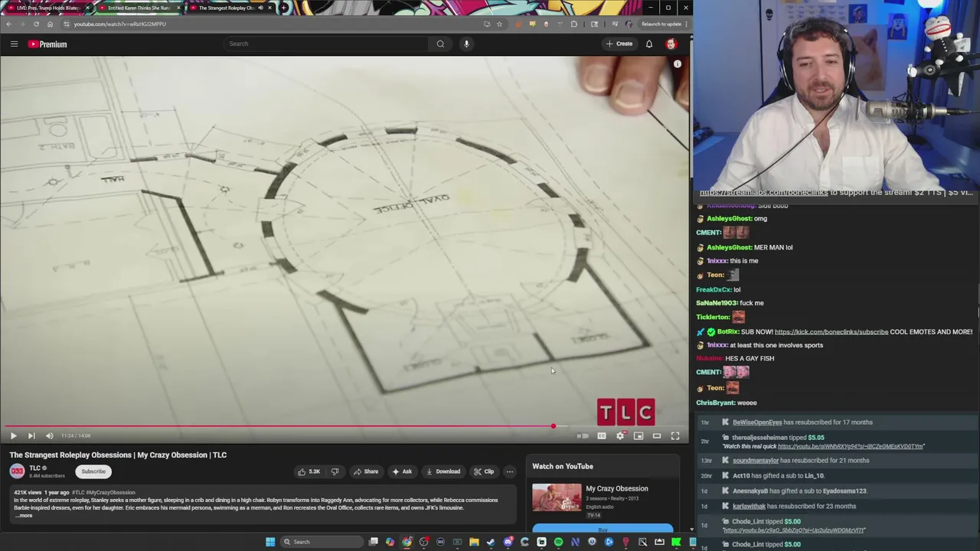Viewport: 980px width, 551px height.
Task: Mute the video volume icon
Action: coord(50,435)
